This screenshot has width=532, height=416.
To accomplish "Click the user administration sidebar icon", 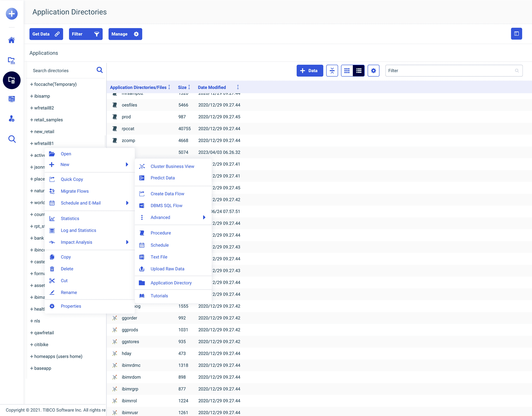I will [x=11, y=119].
